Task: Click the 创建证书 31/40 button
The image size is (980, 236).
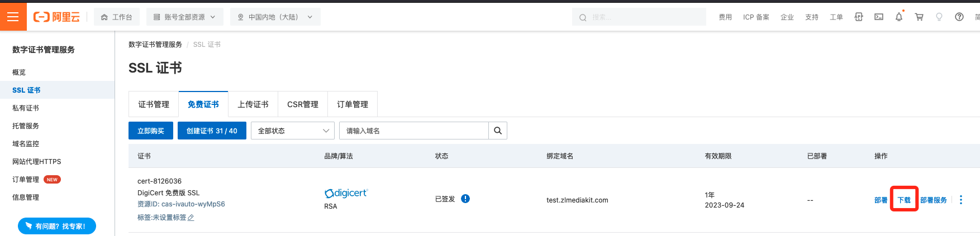Action: tap(212, 131)
